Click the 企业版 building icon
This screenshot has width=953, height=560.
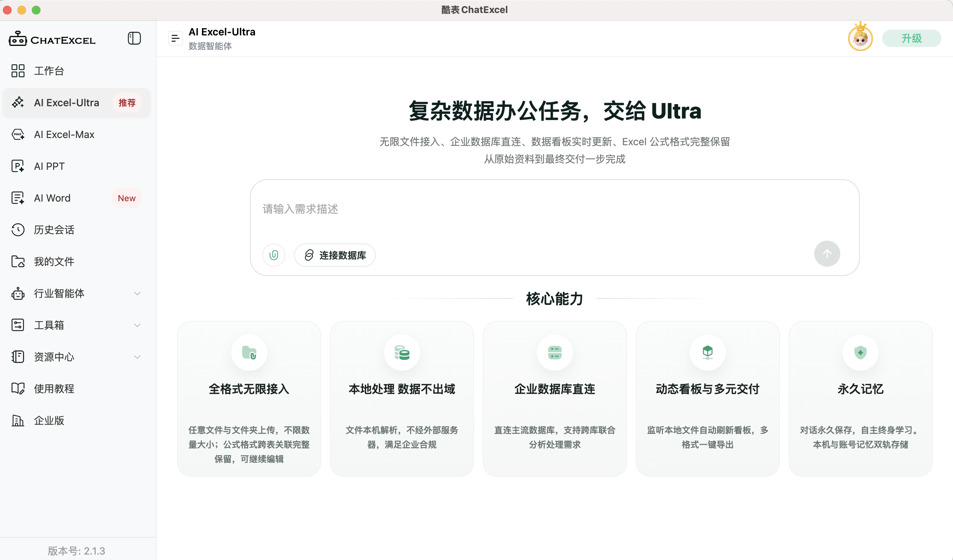pos(18,420)
